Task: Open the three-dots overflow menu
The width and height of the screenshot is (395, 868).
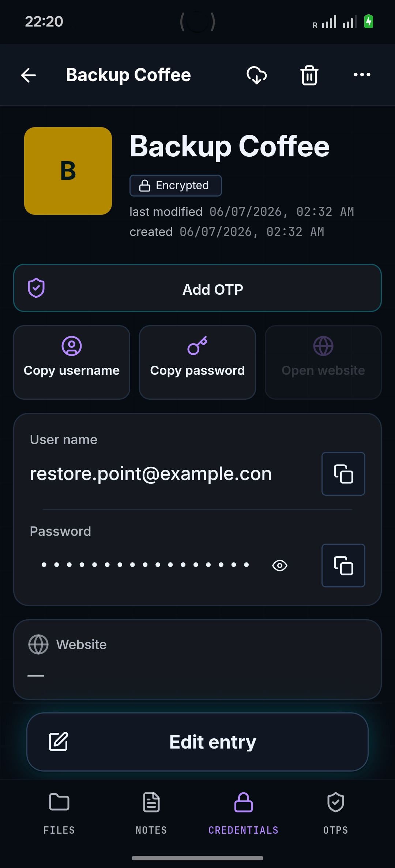Action: pyautogui.click(x=362, y=75)
